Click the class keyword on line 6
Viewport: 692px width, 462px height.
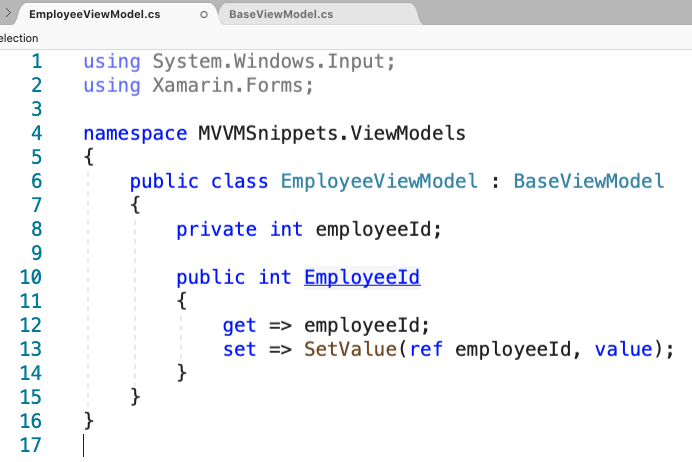tap(239, 181)
